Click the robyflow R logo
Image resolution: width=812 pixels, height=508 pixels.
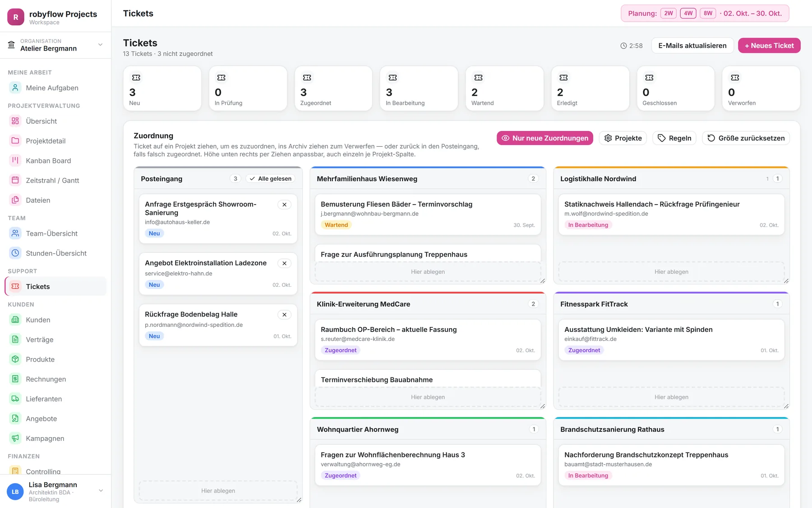click(16, 17)
